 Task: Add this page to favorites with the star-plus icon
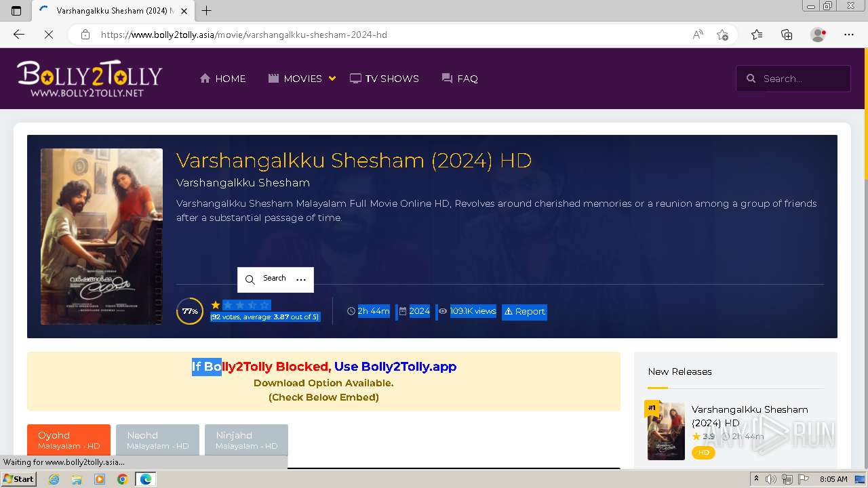pos(723,35)
